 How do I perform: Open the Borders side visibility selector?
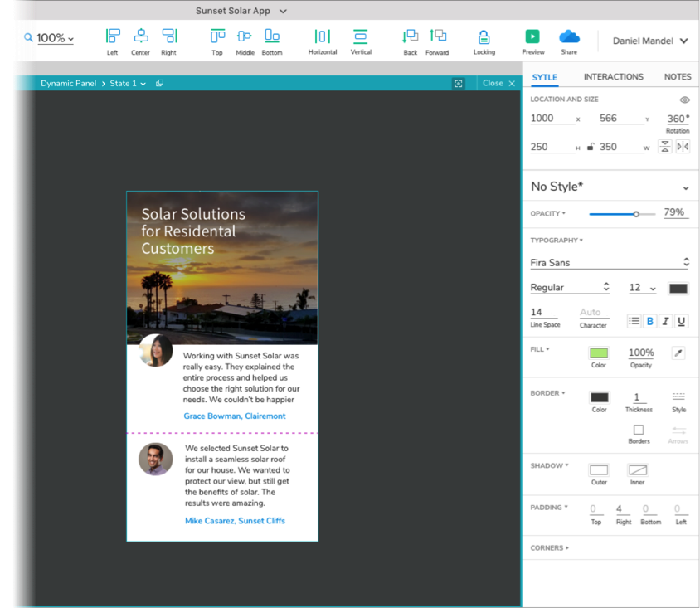click(x=639, y=430)
